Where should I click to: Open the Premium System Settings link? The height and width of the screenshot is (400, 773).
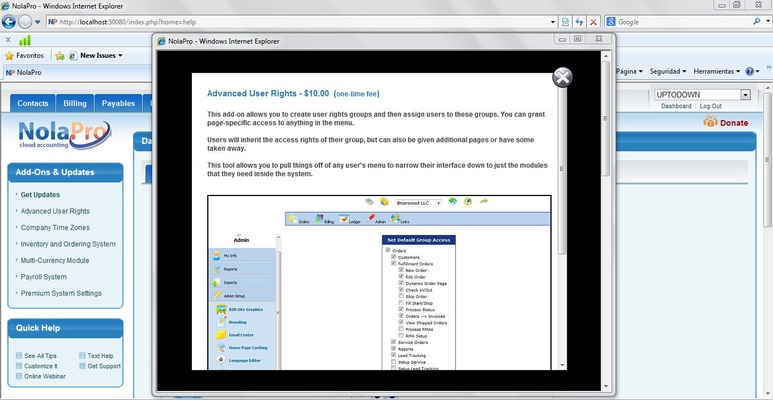pos(61,293)
